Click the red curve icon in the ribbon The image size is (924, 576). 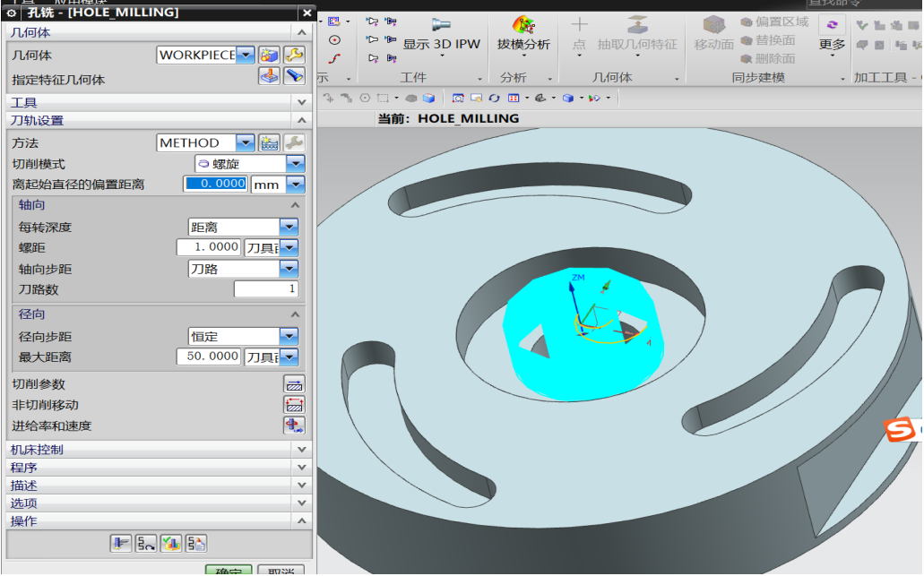point(334,58)
